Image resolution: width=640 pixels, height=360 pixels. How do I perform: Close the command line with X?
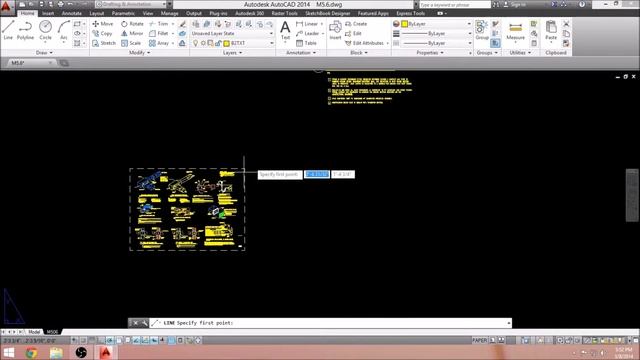[x=136, y=323]
